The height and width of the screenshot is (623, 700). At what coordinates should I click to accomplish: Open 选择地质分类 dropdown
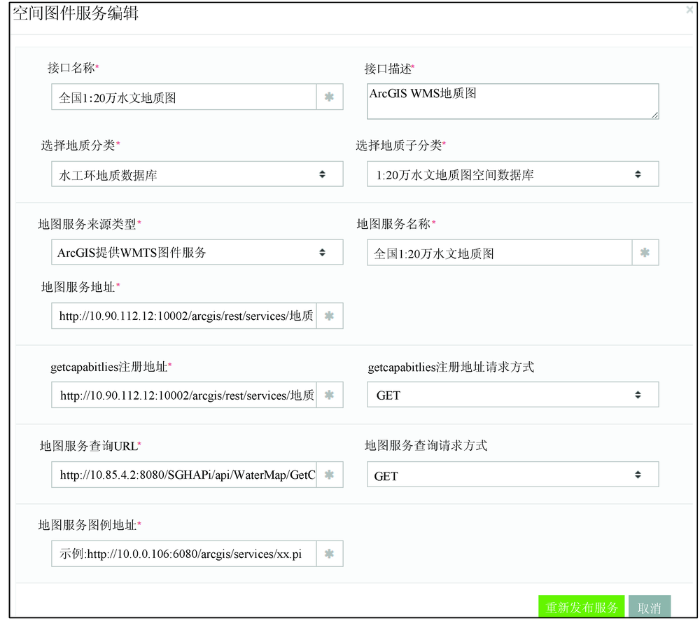click(197, 174)
